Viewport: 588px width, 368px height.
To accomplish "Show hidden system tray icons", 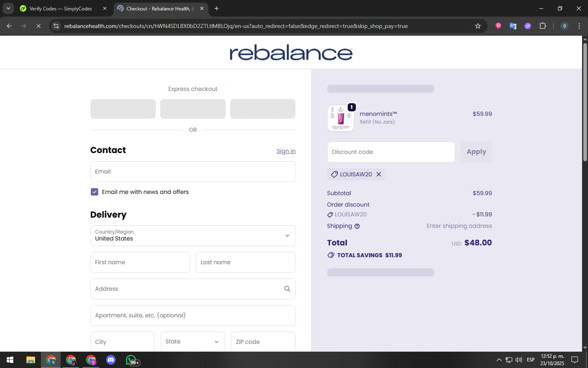I will 499,360.
